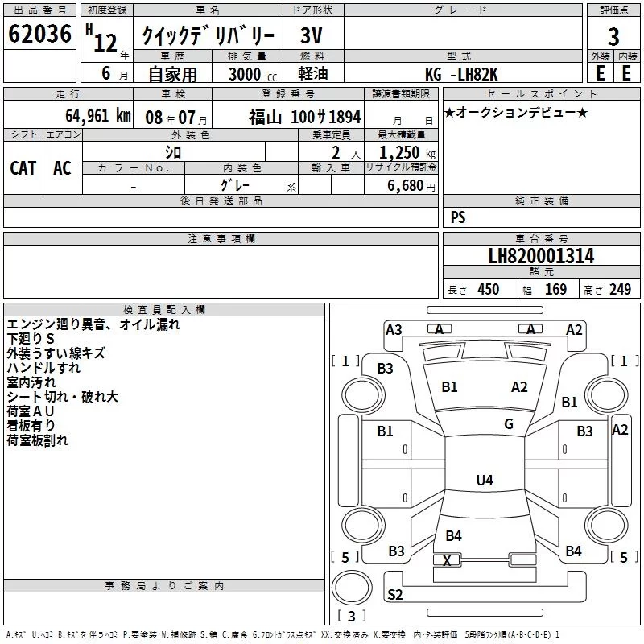Select the overall evaluation score 3

click(x=613, y=36)
